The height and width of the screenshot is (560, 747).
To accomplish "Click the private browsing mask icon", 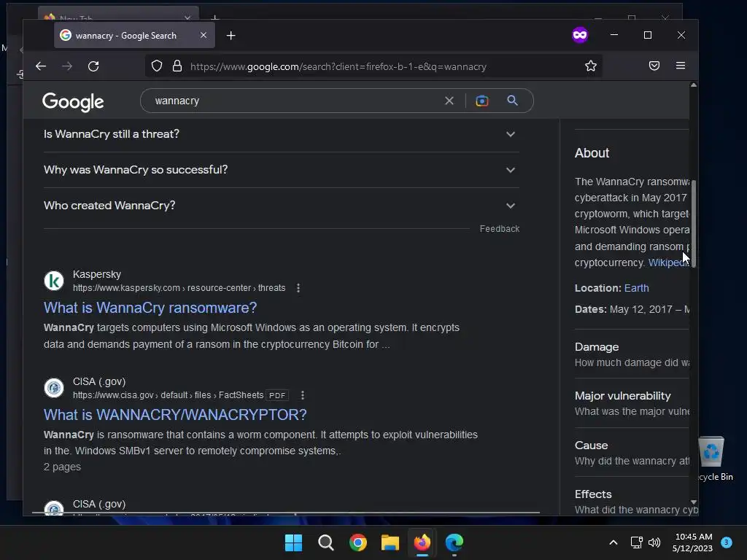I will (x=580, y=35).
